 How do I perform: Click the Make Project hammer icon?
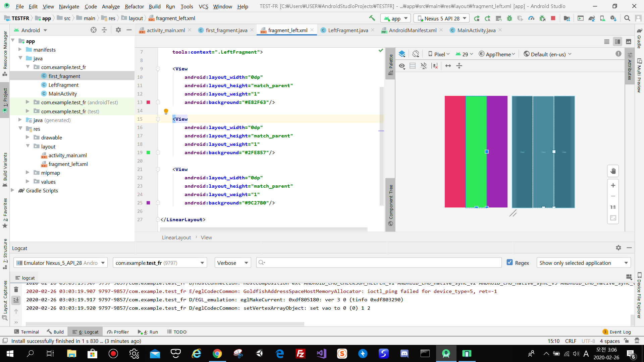pos(372,18)
